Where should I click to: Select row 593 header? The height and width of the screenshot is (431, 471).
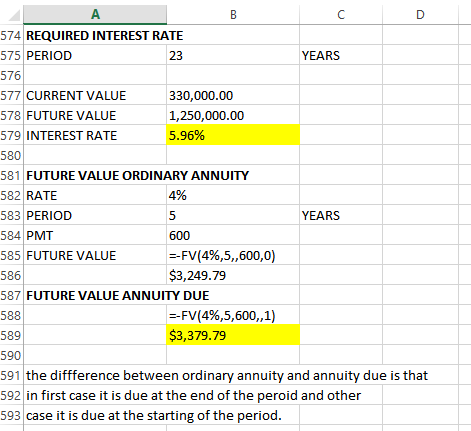pyautogui.click(x=11, y=415)
